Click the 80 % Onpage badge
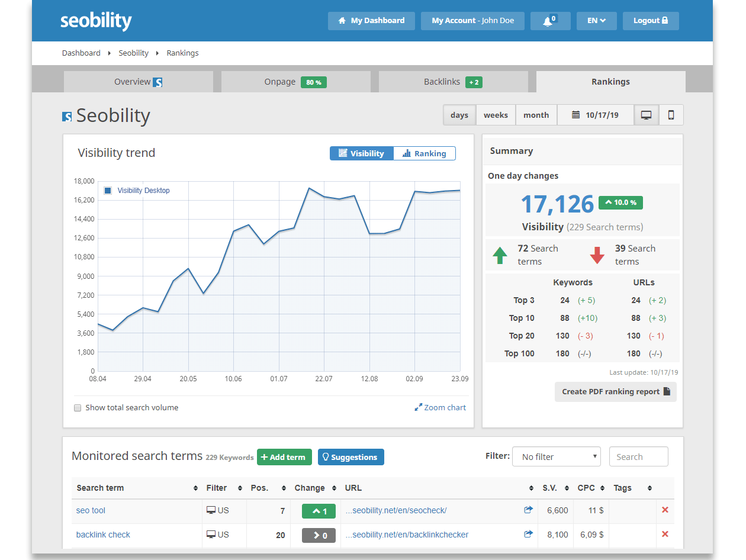 coord(314,82)
